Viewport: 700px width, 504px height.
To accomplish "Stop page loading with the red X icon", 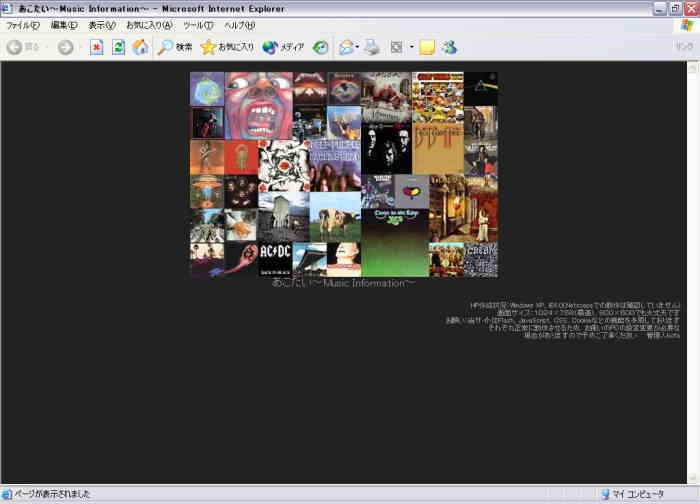I will point(96,47).
